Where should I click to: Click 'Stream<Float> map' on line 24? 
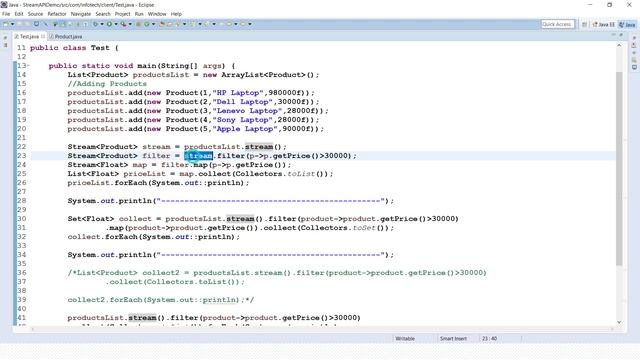tap(107, 164)
